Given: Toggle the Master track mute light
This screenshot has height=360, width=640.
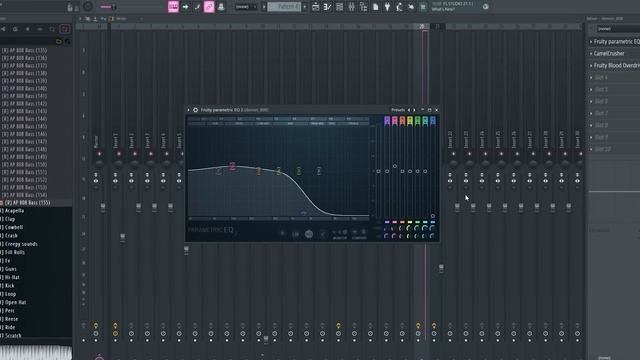Looking at the screenshot, I should point(99,154).
